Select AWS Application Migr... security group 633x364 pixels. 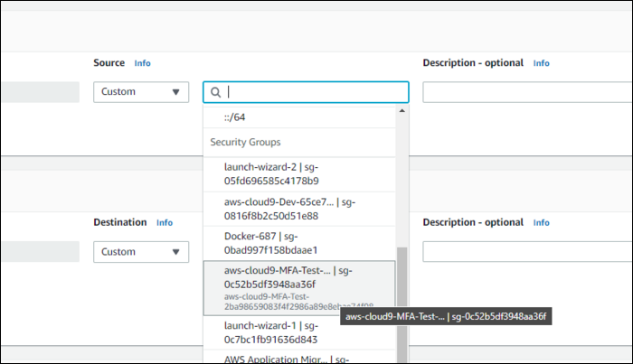point(299,357)
